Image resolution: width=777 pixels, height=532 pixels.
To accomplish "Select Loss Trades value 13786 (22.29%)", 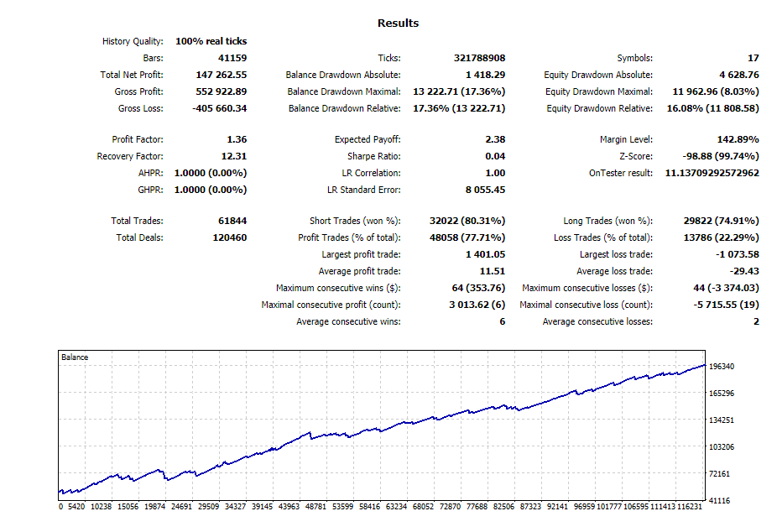I will click(721, 237).
